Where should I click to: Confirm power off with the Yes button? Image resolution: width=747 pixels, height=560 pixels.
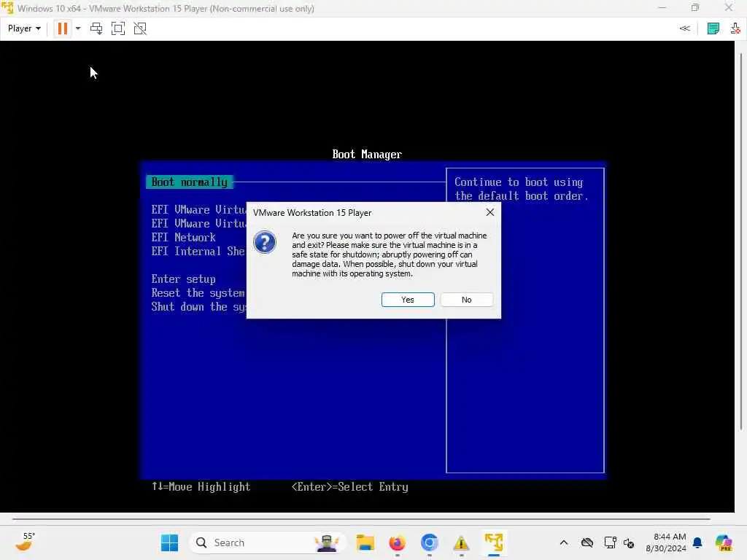point(408,300)
